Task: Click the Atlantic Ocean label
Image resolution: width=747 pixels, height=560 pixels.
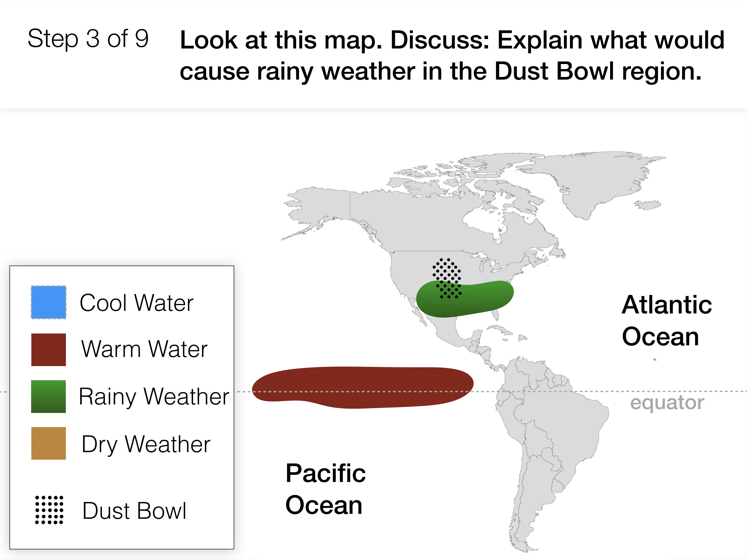Action: [667, 320]
